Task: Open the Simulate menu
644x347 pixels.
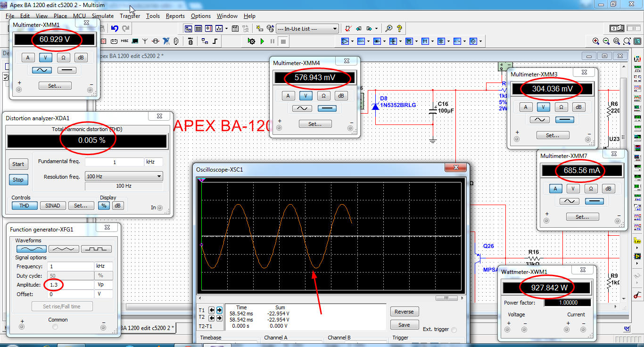Action: (103, 16)
